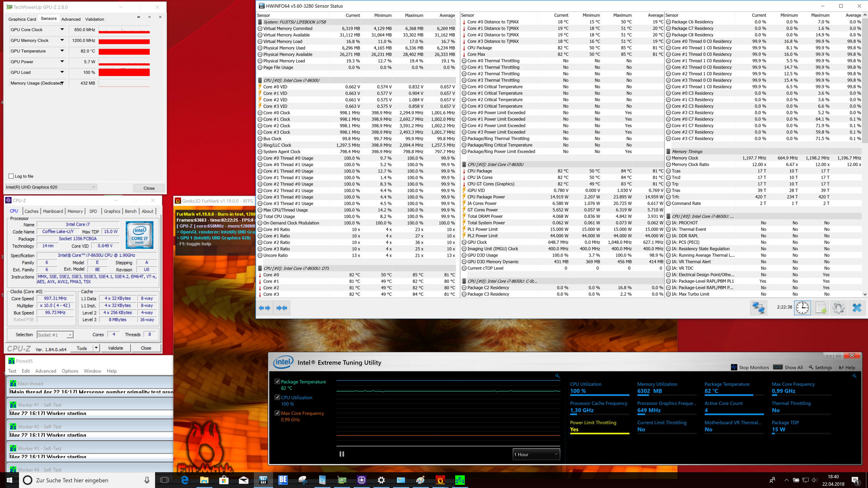Select Core #0 Clock row in HWiNFO
Viewport: 868px width, 488px height.
pyautogui.click(x=357, y=113)
